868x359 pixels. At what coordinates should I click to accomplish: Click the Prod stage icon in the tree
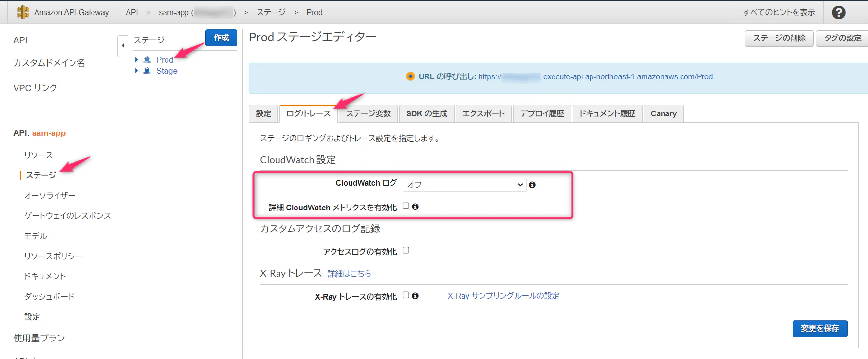coord(147,60)
